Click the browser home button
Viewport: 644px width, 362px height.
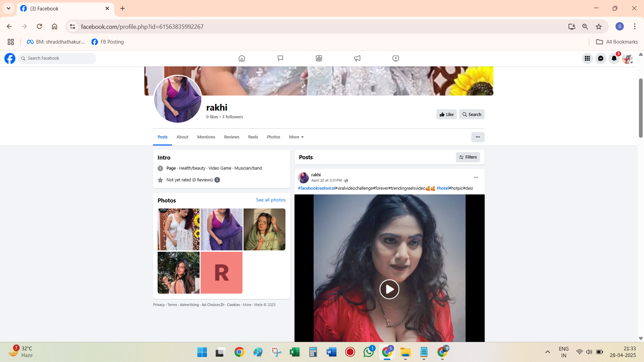pyautogui.click(x=54, y=26)
